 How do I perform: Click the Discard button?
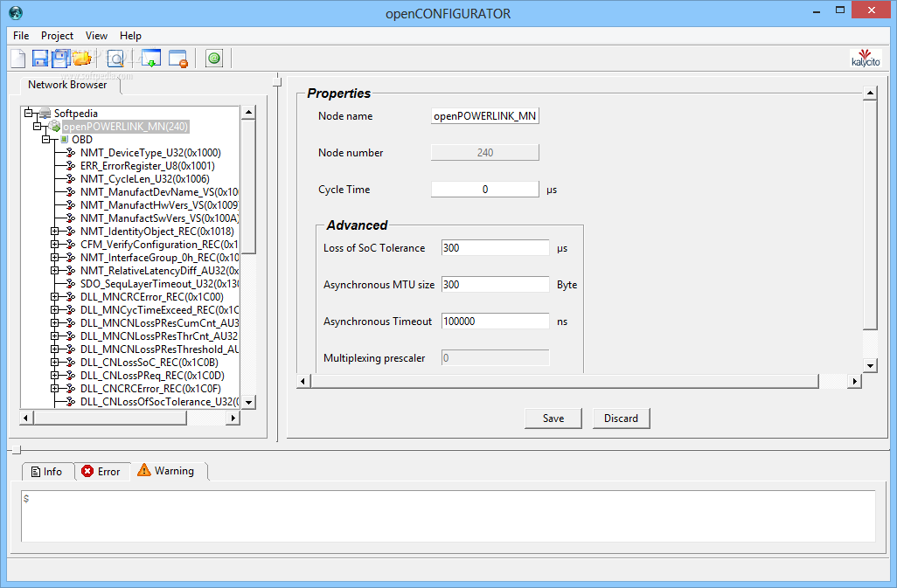(x=621, y=419)
